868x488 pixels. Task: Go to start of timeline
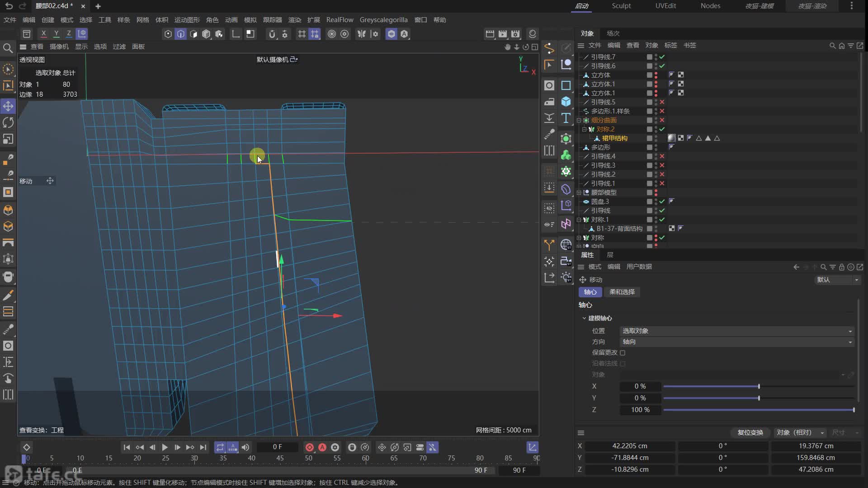click(127, 447)
